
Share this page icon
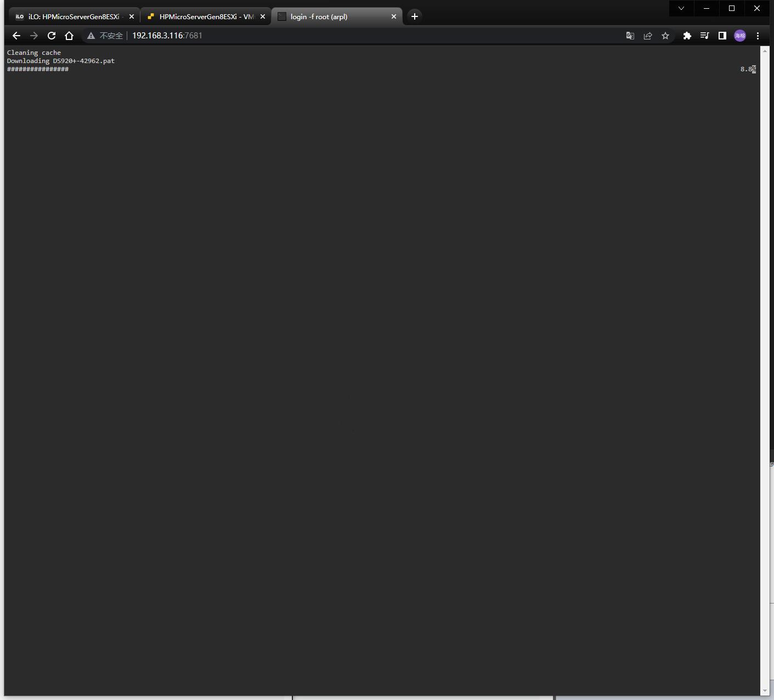click(x=648, y=36)
